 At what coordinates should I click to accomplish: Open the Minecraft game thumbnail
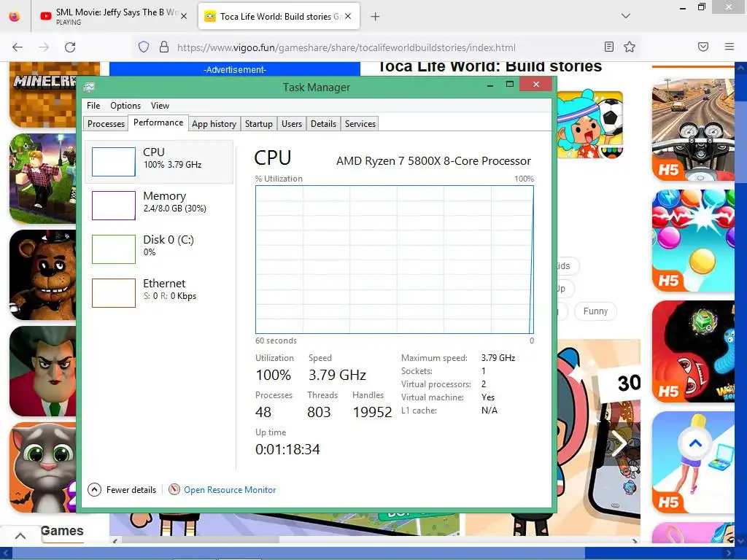[x=43, y=94]
